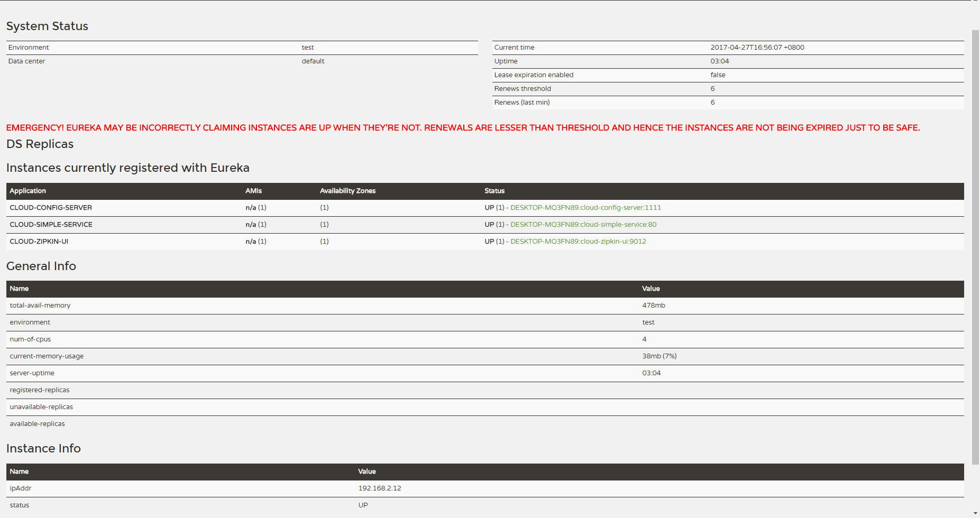The height and width of the screenshot is (518, 980).
Task: Click the total-avail-memory row name
Action: 40,306
